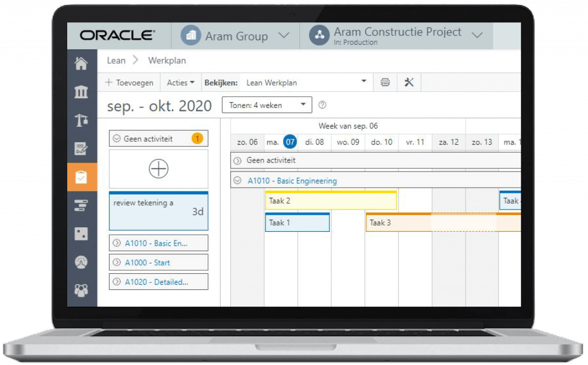Screen dimensions: 588x365
Task: Open the institution building sidebar icon
Action: click(x=82, y=92)
